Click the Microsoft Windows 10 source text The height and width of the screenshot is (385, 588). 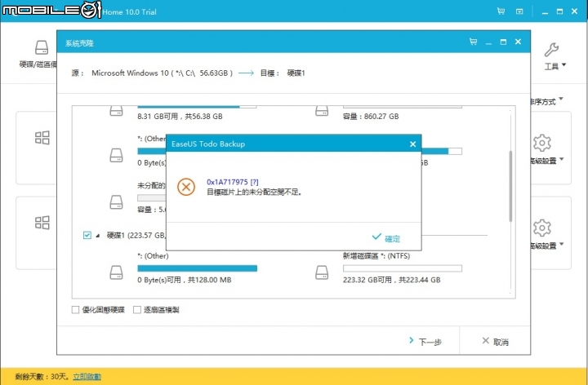[162, 73]
